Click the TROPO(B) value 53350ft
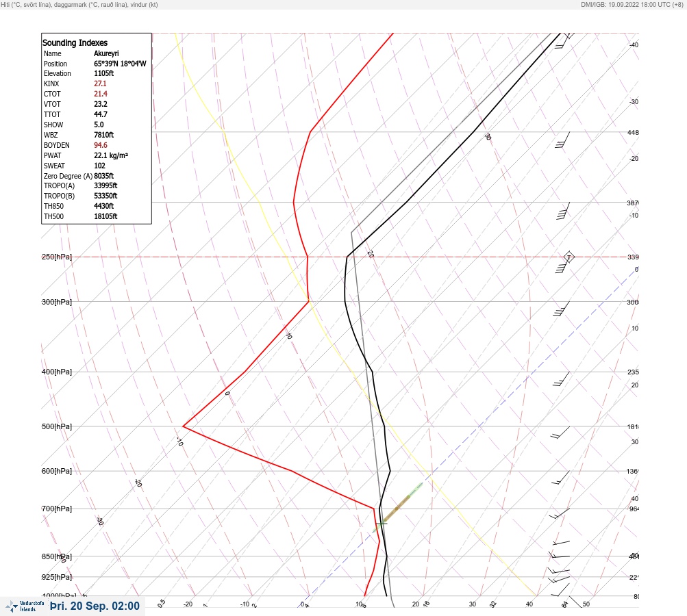This screenshot has height=616, width=687. pyautogui.click(x=105, y=196)
